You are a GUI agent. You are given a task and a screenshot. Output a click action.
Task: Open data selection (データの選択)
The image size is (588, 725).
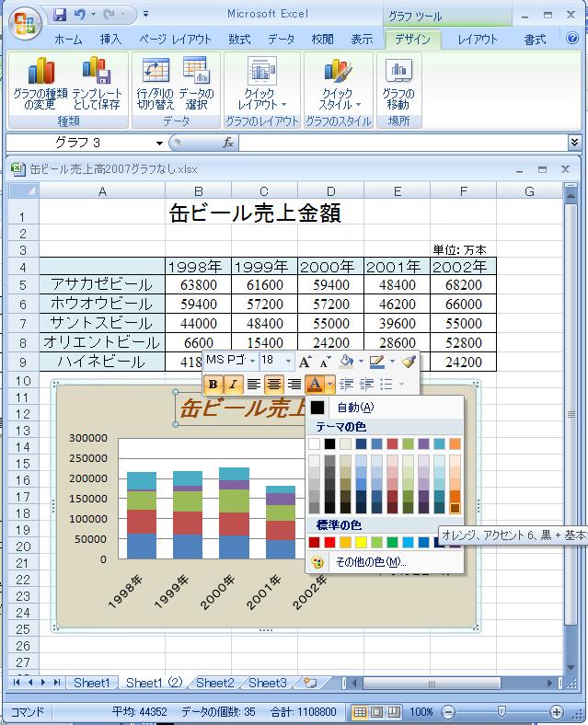coord(196,84)
